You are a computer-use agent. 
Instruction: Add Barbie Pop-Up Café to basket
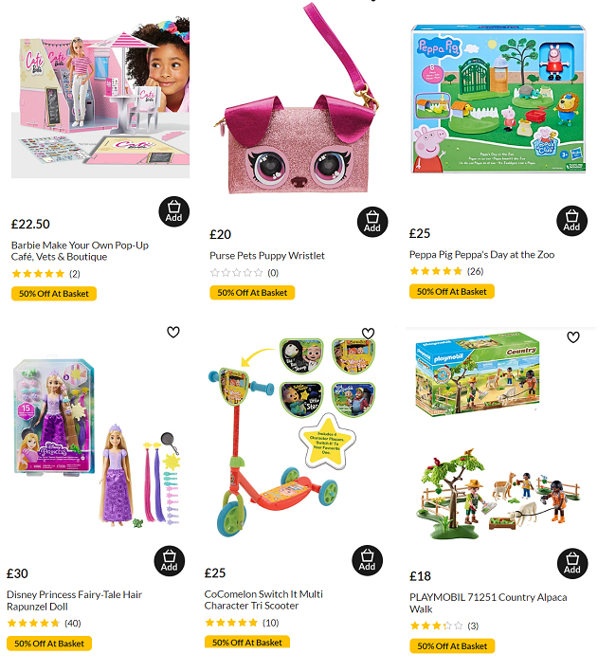pos(174,211)
